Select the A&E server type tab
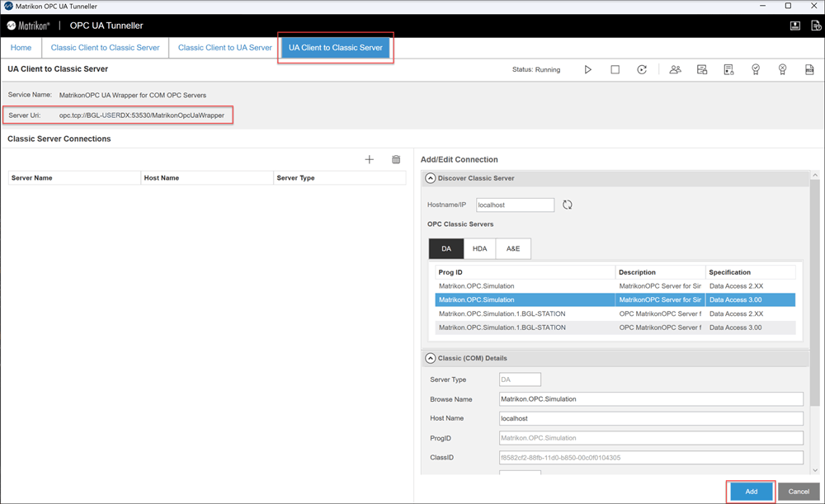 coord(513,248)
